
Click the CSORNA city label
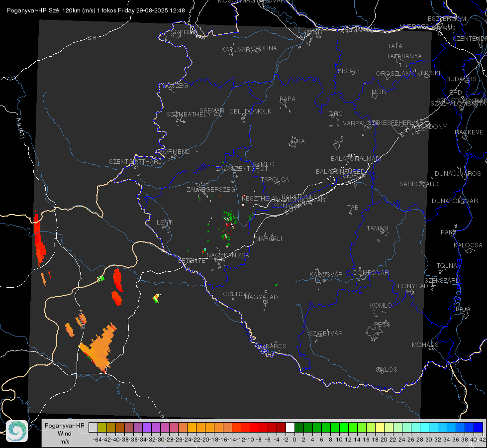click(x=264, y=48)
